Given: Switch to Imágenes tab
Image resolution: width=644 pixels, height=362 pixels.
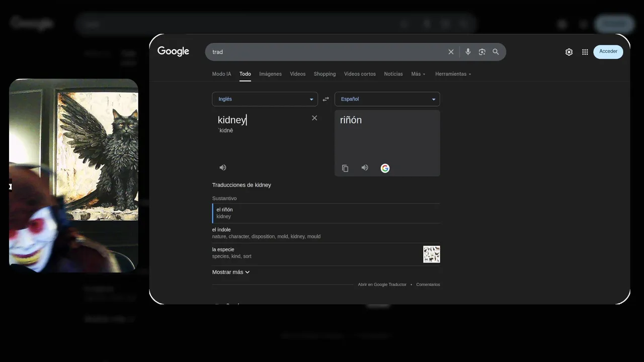Looking at the screenshot, I should click(270, 74).
